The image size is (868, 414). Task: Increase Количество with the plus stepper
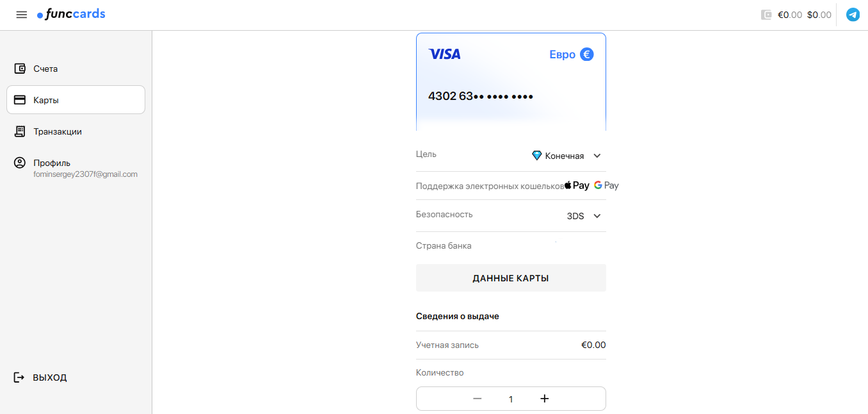(544, 399)
